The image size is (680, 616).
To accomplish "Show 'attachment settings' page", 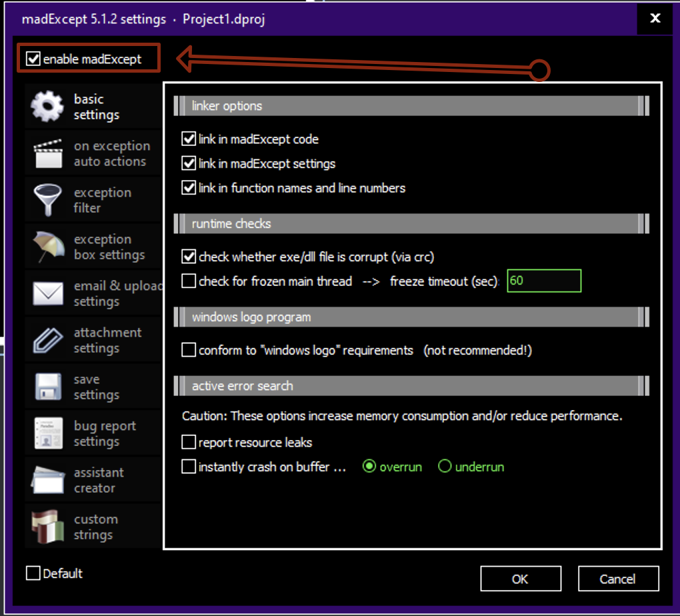I will tap(107, 340).
